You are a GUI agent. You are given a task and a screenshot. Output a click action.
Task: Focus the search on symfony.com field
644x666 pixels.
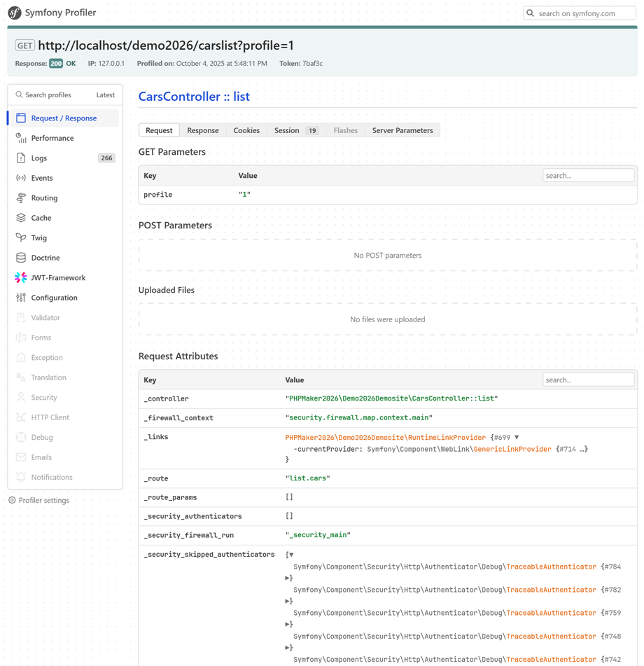585,13
